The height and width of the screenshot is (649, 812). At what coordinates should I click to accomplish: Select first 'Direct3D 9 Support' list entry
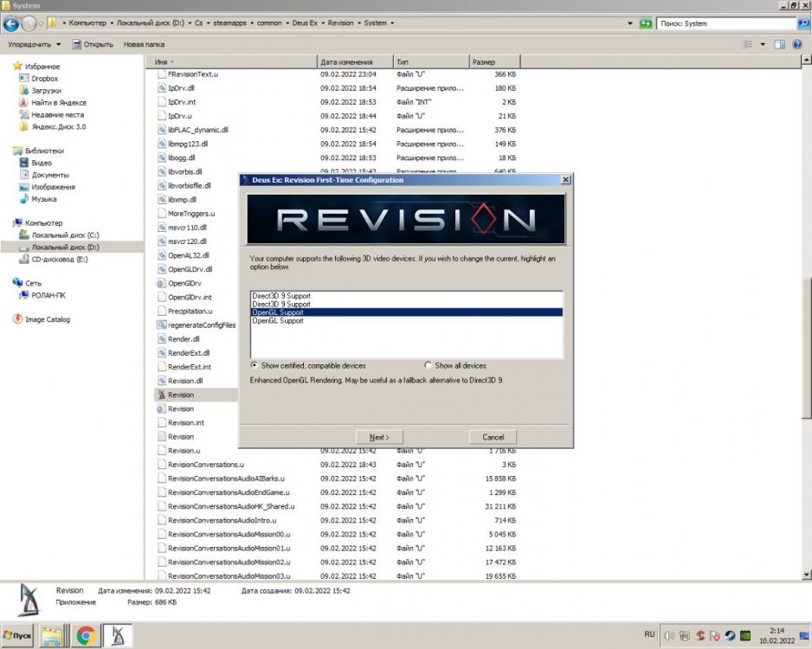tap(280, 296)
